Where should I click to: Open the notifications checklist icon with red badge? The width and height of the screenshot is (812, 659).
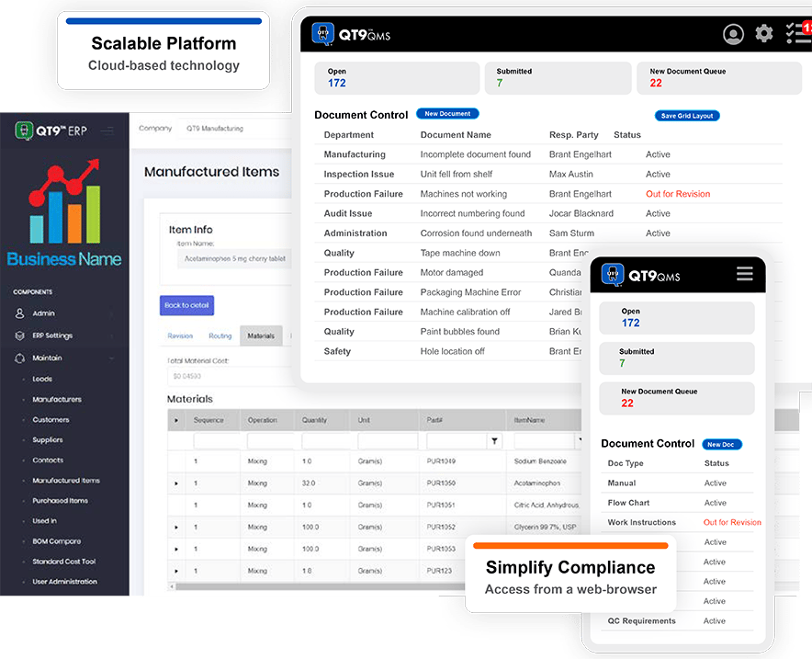[797, 33]
